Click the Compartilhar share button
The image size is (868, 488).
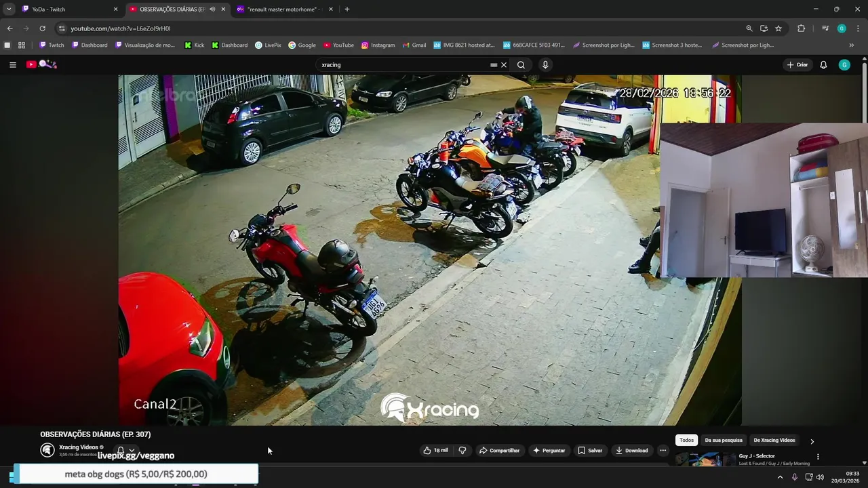coord(499,450)
